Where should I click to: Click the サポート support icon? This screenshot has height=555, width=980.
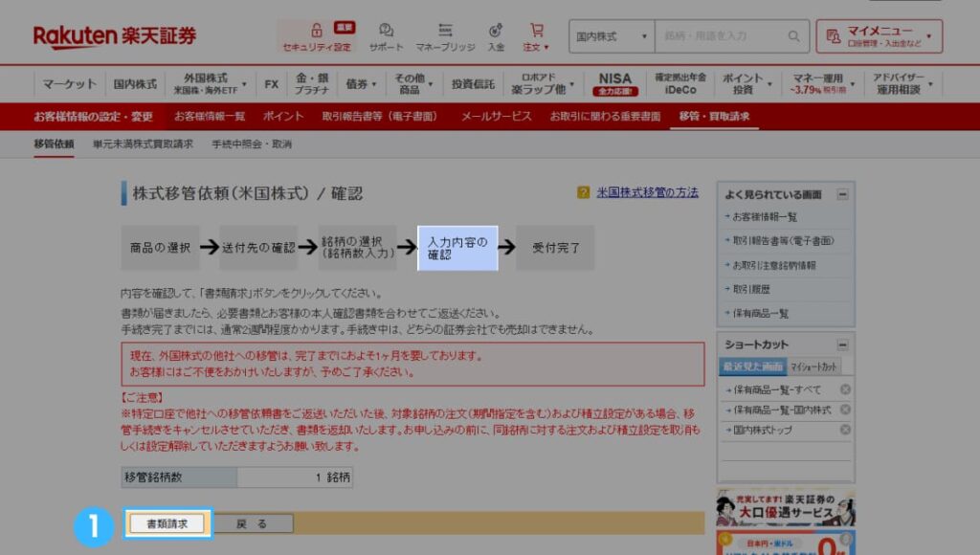[385, 29]
